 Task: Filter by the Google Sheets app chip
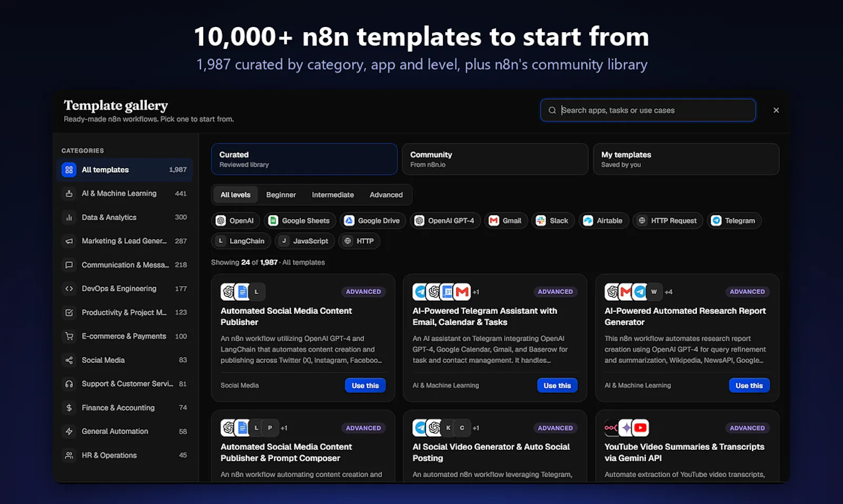[300, 221]
